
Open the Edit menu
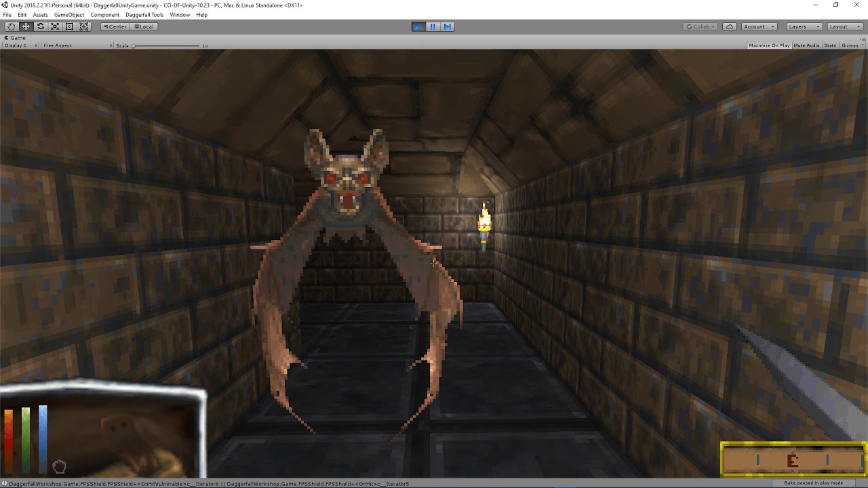coord(22,15)
